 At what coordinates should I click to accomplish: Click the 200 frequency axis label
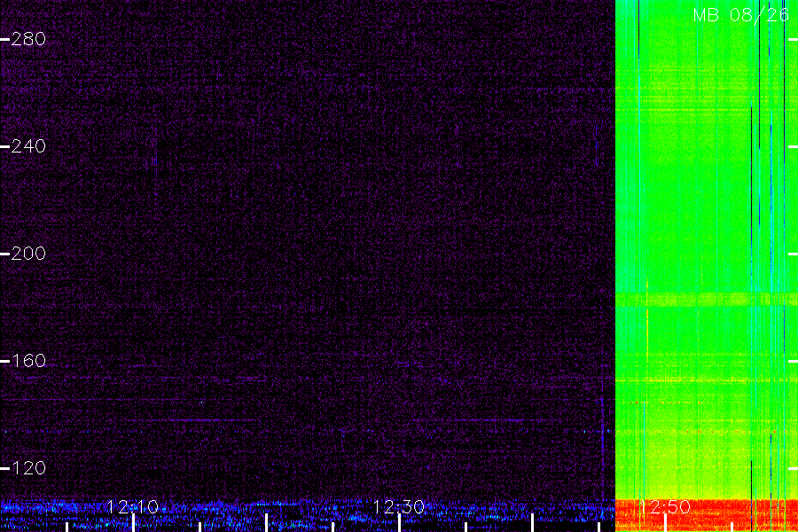(x=28, y=253)
